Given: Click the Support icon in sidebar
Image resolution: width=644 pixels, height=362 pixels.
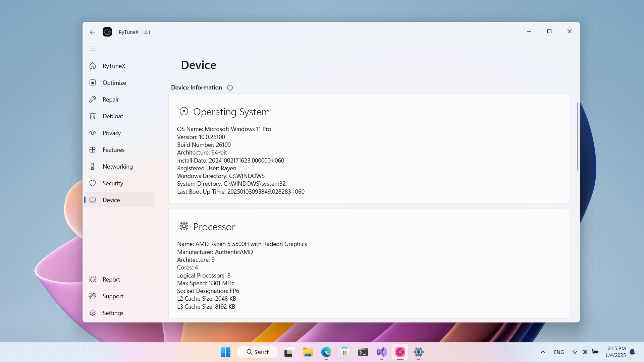Looking at the screenshot, I should pos(93,296).
